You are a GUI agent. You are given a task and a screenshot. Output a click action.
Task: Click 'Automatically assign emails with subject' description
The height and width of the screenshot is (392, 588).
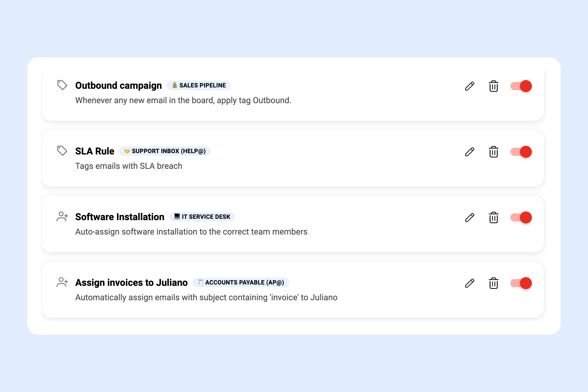click(x=206, y=297)
